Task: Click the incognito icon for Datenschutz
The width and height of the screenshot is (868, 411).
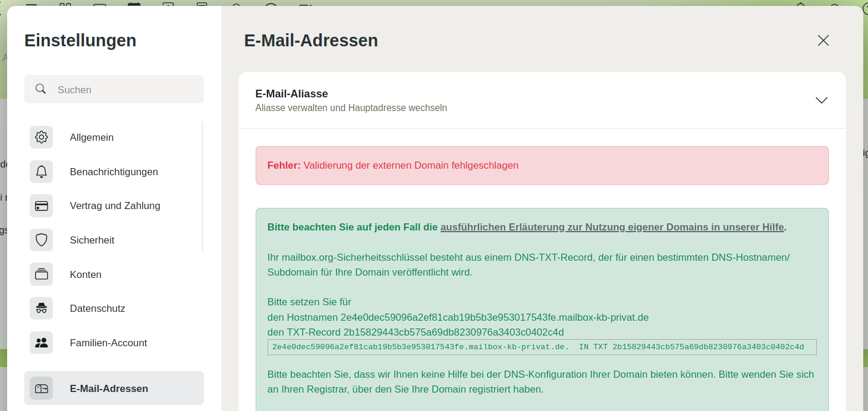Action: point(41,308)
